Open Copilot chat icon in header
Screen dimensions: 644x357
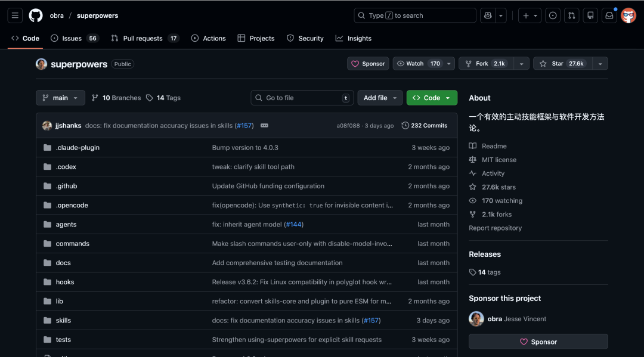[488, 15]
